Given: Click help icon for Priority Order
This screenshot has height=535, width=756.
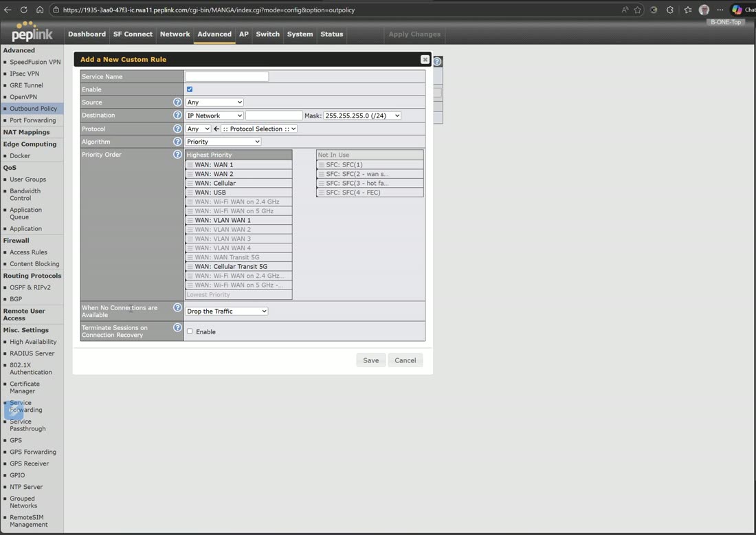Looking at the screenshot, I should pos(177,154).
